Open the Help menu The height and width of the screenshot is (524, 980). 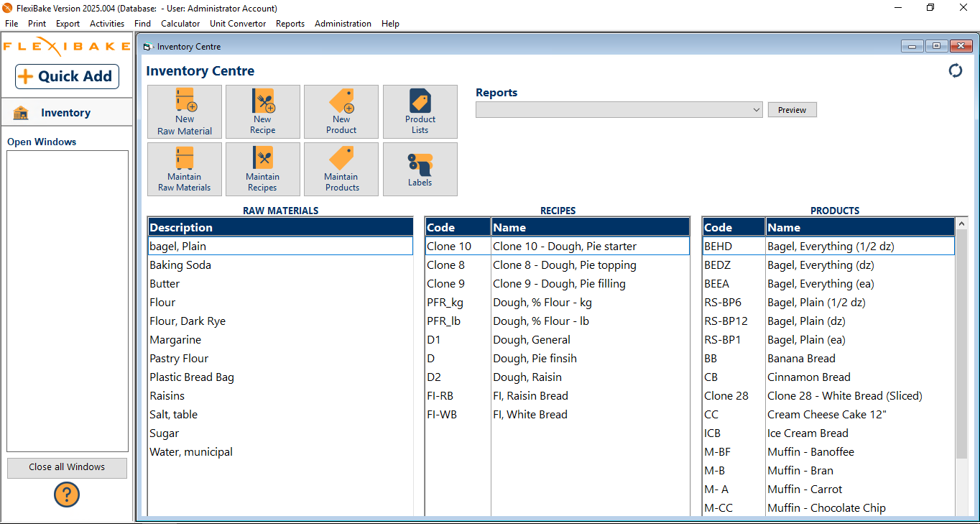391,24
